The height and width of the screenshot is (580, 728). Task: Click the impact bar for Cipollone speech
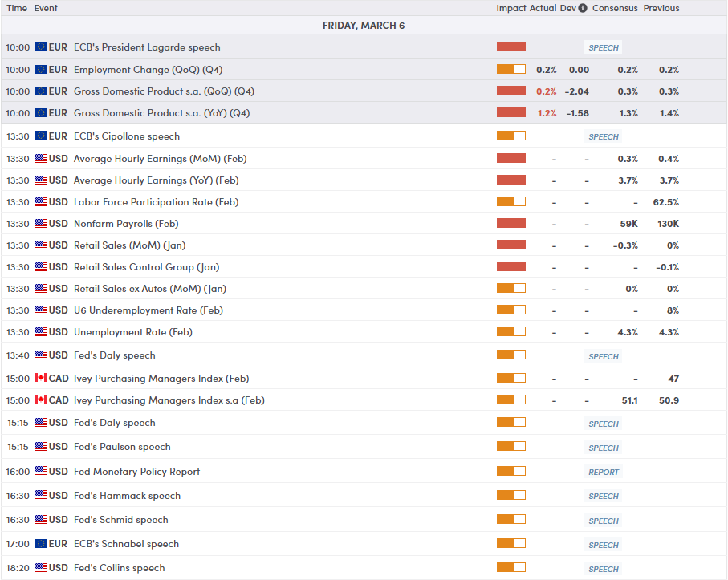click(511, 136)
